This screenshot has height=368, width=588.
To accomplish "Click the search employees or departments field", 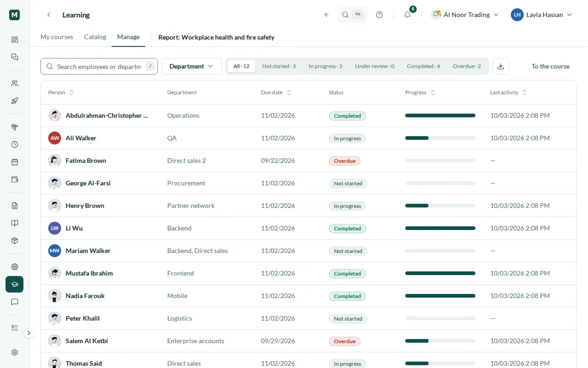I will [x=99, y=66].
